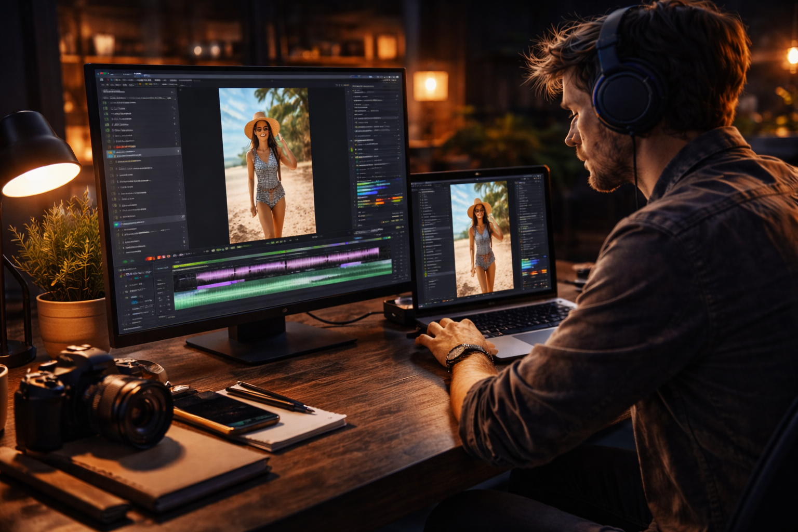Click the short purple clip under waveform
The image size is (798, 532).
(x=213, y=286)
